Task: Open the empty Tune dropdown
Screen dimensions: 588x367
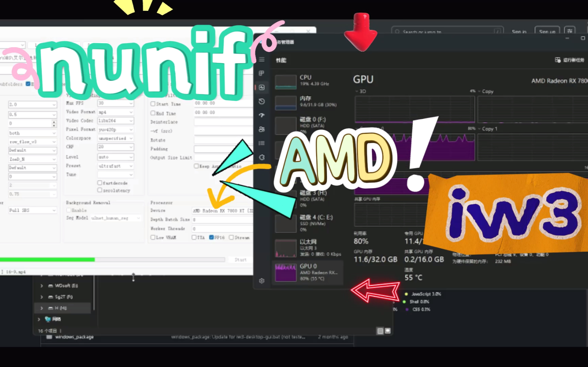Action: pos(115,175)
